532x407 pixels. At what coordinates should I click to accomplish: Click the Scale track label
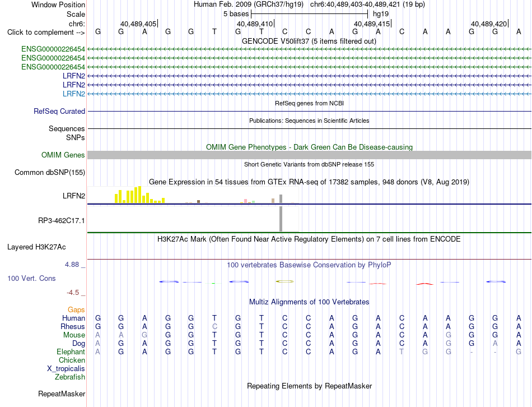pyautogui.click(x=76, y=14)
